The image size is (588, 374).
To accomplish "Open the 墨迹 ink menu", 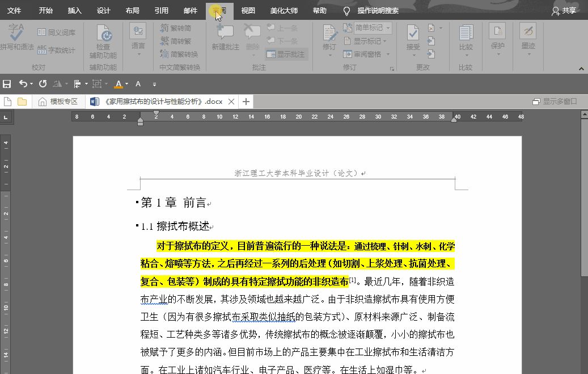I will [x=528, y=39].
